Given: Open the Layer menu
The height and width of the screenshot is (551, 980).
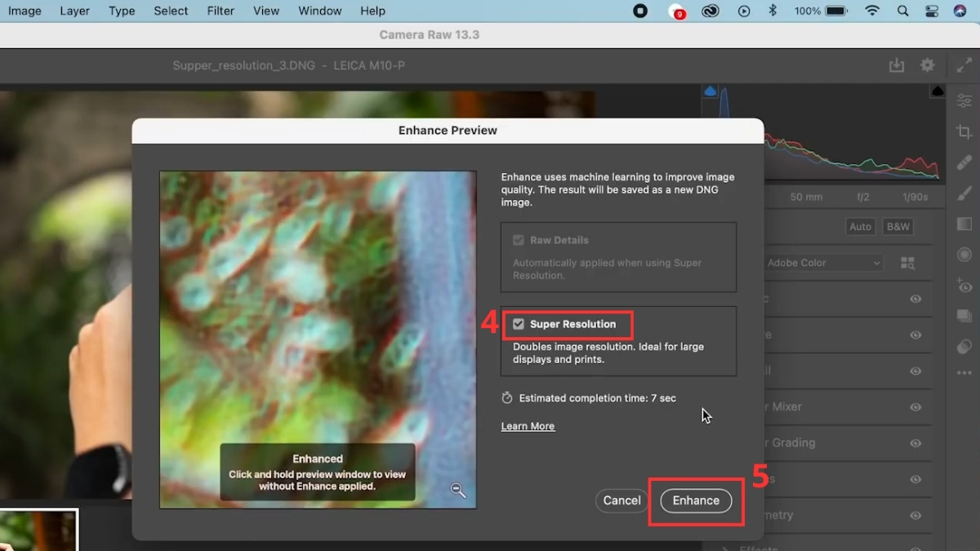Looking at the screenshot, I should pos(75,11).
